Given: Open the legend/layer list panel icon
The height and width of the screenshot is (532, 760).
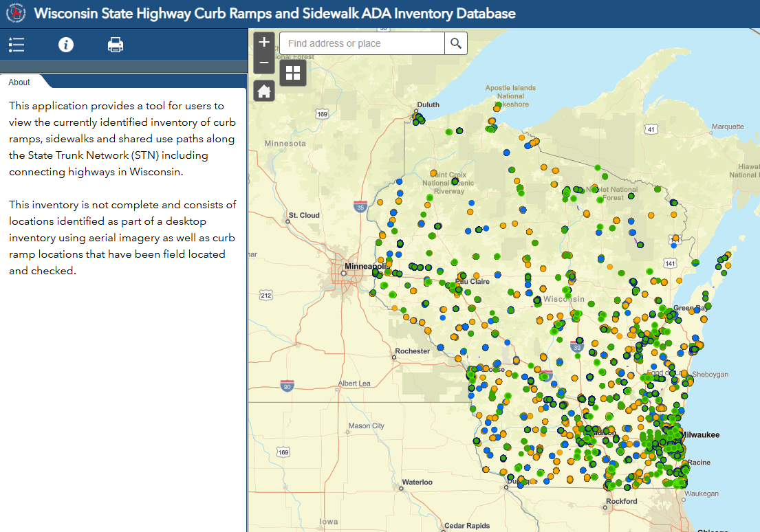Looking at the screenshot, I should pyautogui.click(x=17, y=45).
